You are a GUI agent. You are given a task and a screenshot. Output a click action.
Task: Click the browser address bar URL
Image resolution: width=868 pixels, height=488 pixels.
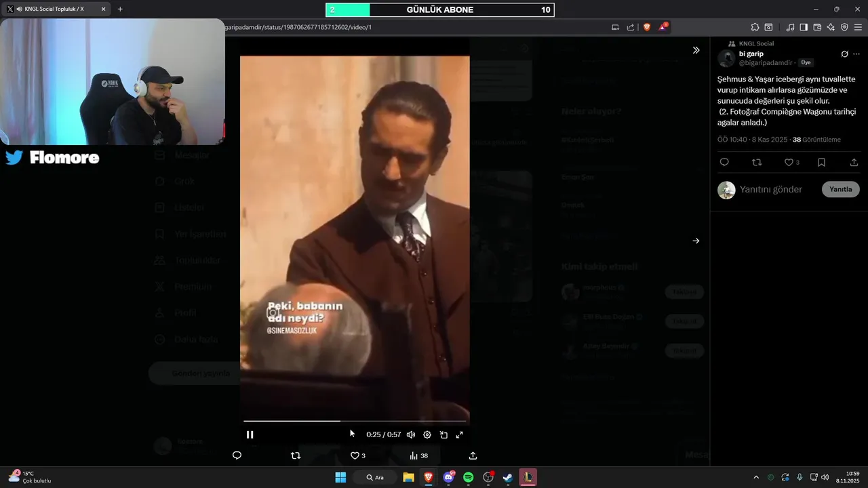(298, 27)
